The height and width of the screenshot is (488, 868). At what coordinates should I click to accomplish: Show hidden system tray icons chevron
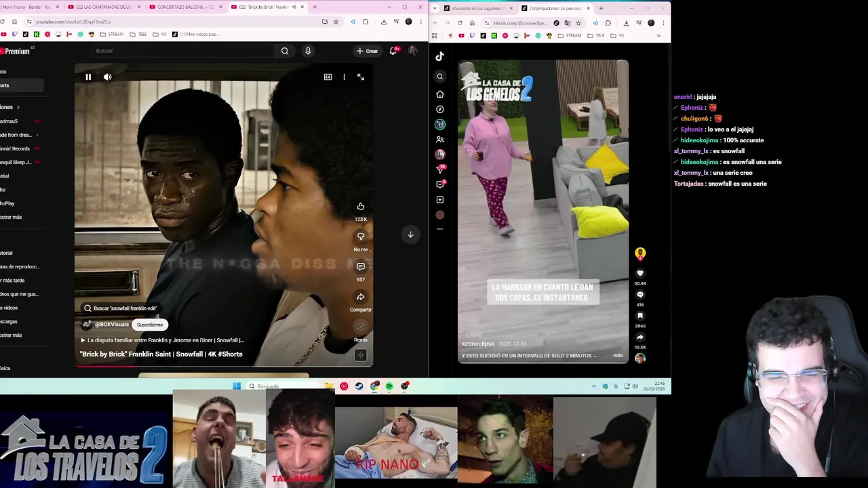[x=595, y=386]
